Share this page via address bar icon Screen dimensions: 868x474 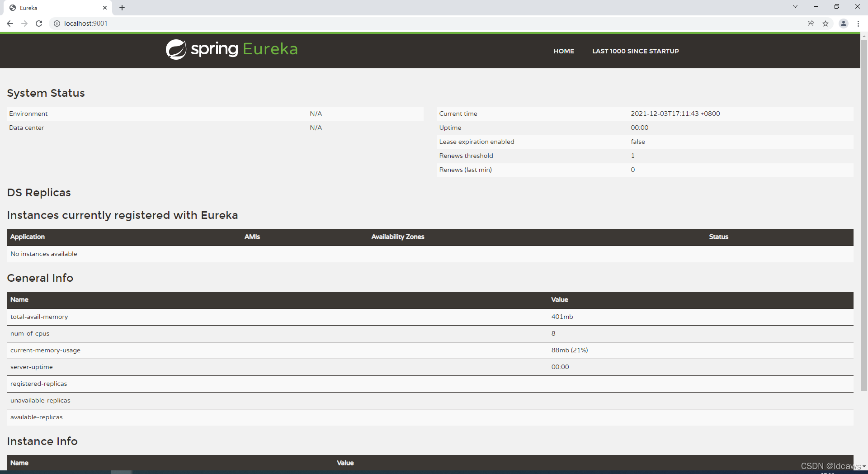tap(811, 24)
